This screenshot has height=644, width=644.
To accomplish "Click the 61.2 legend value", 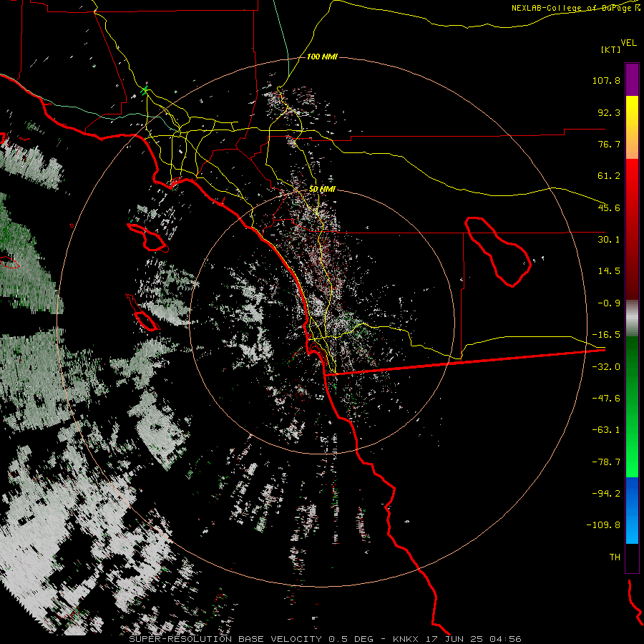I will (609, 176).
